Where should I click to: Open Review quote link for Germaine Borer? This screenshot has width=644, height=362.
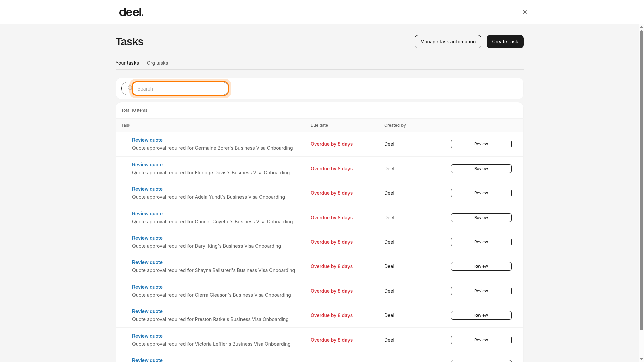click(x=147, y=140)
